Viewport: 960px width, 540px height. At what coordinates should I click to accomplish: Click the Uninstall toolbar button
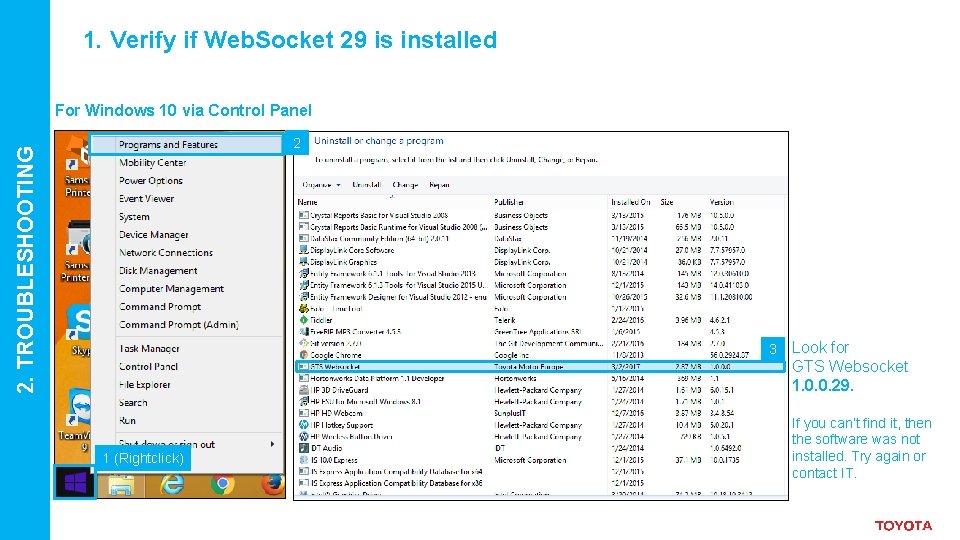point(367,185)
